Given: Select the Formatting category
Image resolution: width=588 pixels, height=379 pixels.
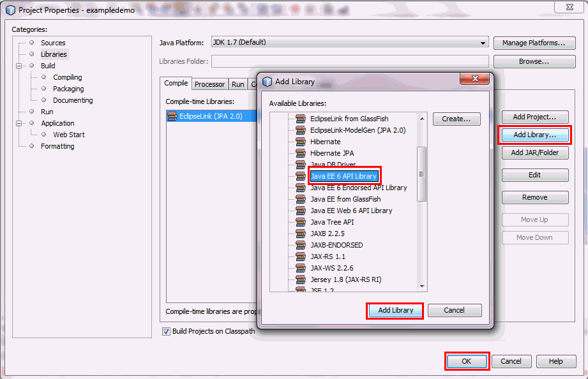Looking at the screenshot, I should pos(57,146).
